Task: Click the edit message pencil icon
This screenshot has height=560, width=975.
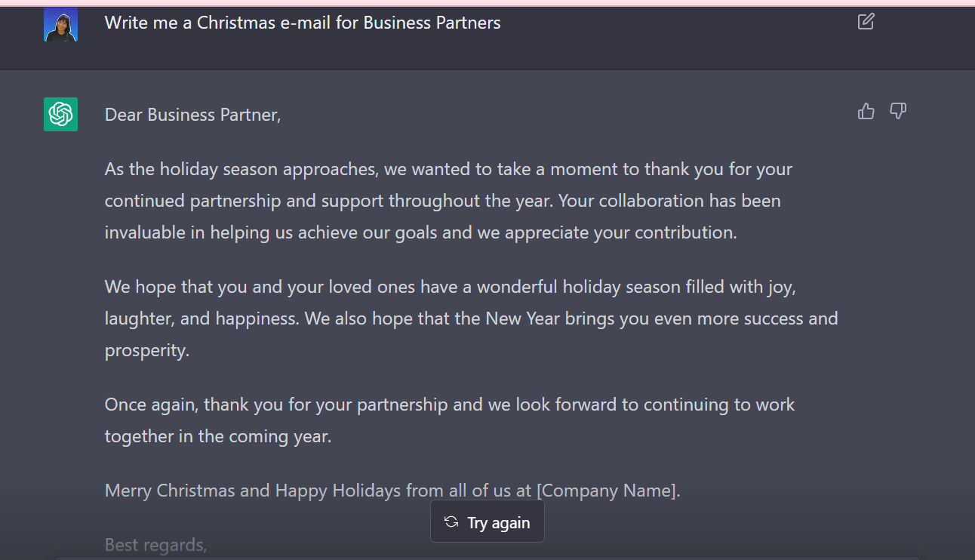Action: pos(866,22)
